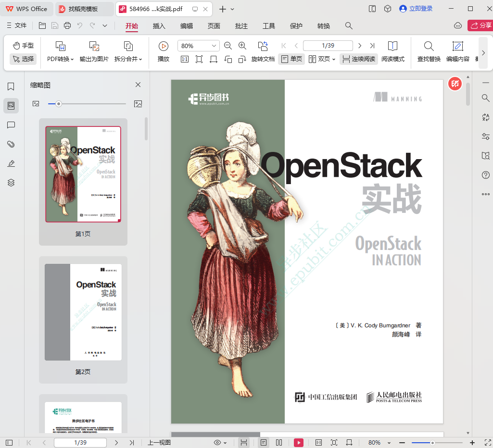The height and width of the screenshot is (448, 493).
Task: Toggle Continuous Reading (连续阅读) mode
Action: pos(358,59)
